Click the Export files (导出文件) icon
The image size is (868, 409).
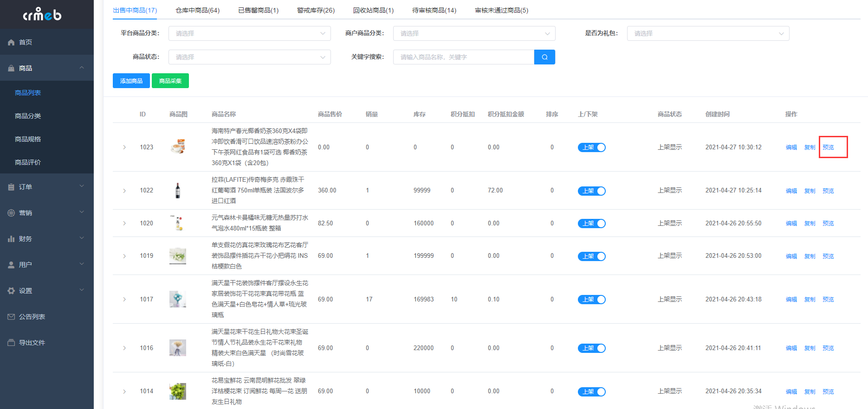coord(11,343)
